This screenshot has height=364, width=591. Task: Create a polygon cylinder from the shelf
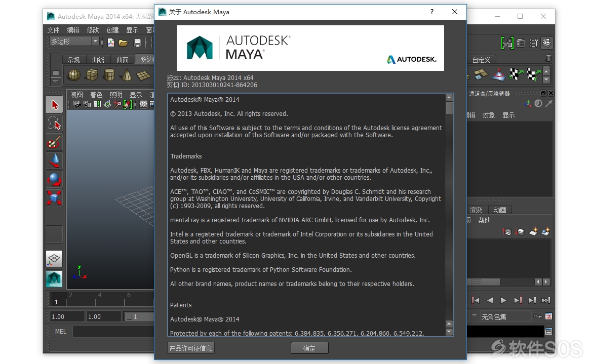click(109, 74)
